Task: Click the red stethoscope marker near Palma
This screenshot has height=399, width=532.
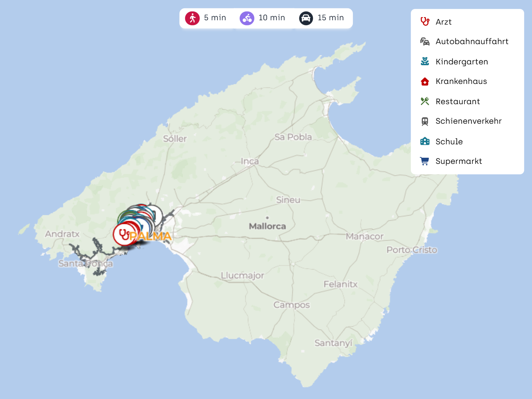Action: click(124, 234)
